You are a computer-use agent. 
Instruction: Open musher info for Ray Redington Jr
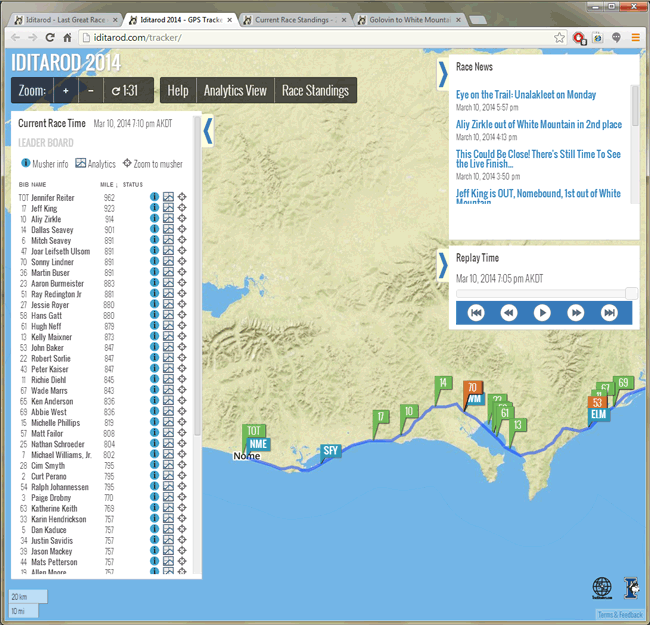pyautogui.click(x=154, y=293)
